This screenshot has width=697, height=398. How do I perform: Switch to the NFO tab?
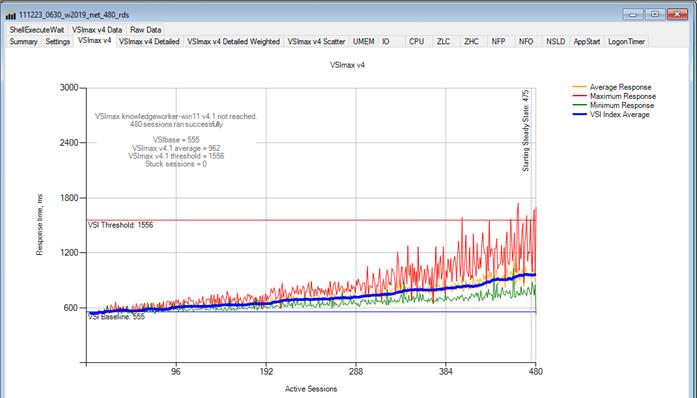526,41
